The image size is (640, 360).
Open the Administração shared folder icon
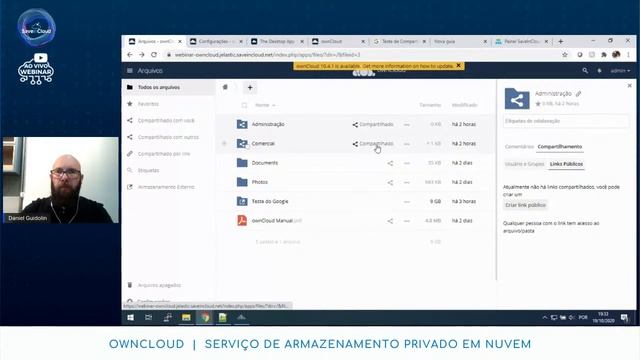coord(242,124)
